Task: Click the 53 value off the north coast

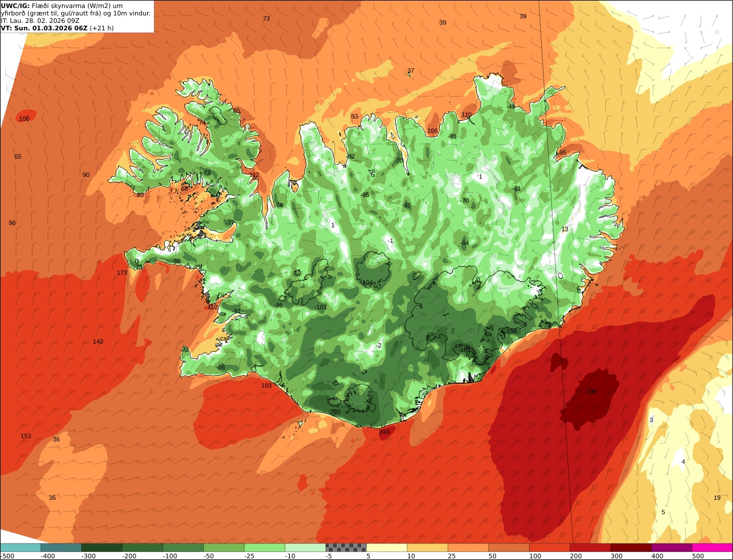Action: [x=354, y=117]
